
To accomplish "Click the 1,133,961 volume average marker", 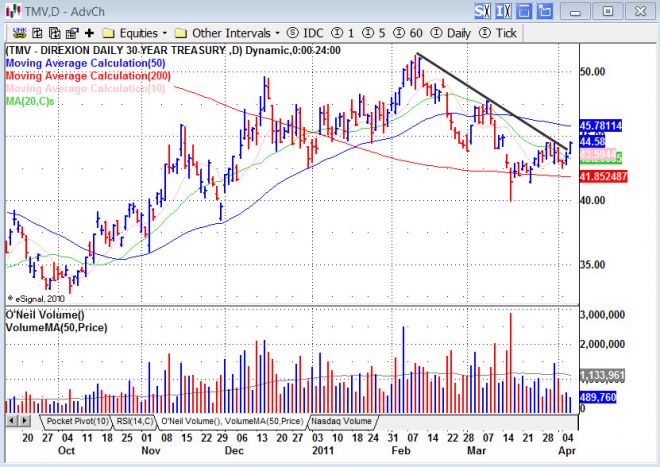I will pos(602,376).
